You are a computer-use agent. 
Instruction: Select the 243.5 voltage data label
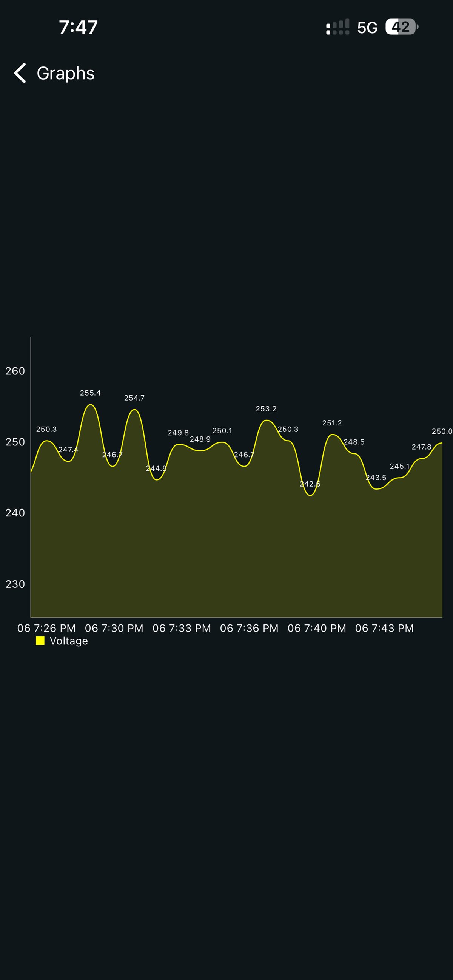tap(376, 478)
